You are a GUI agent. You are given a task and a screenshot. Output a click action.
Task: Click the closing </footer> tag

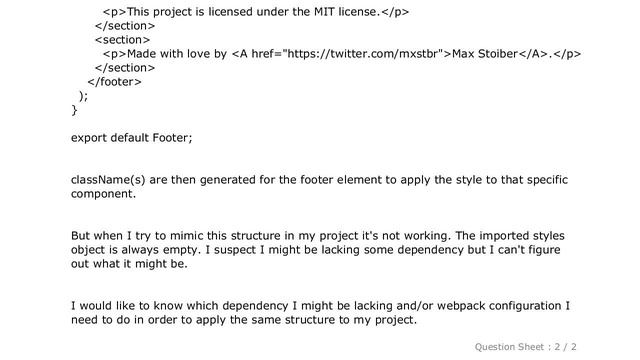pos(114,82)
